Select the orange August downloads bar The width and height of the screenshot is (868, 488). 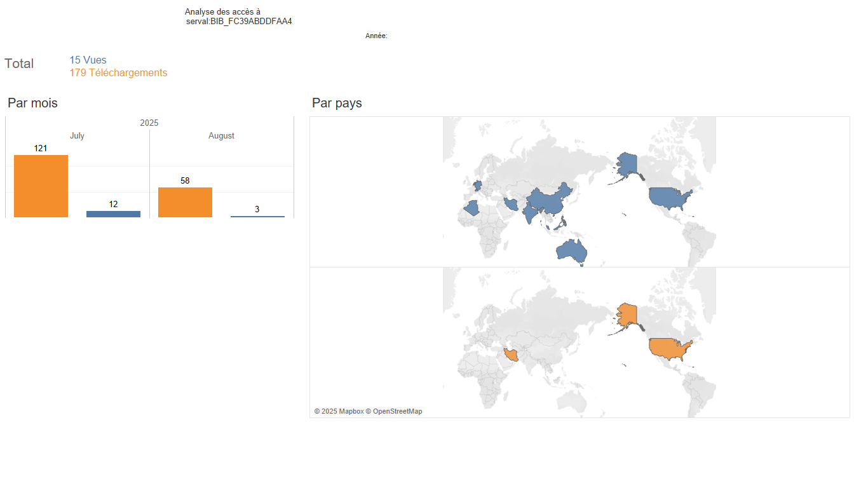(x=185, y=202)
